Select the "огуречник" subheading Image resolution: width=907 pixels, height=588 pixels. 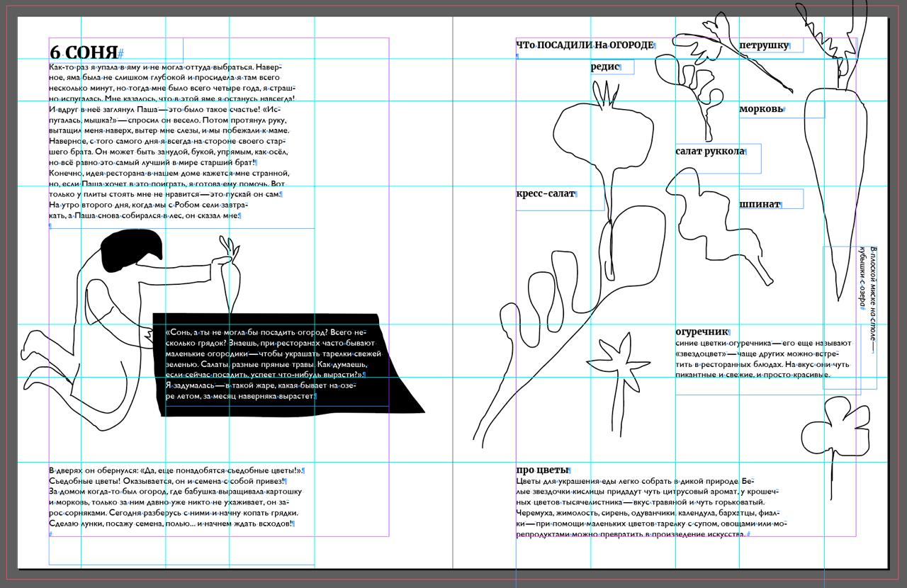point(702,331)
